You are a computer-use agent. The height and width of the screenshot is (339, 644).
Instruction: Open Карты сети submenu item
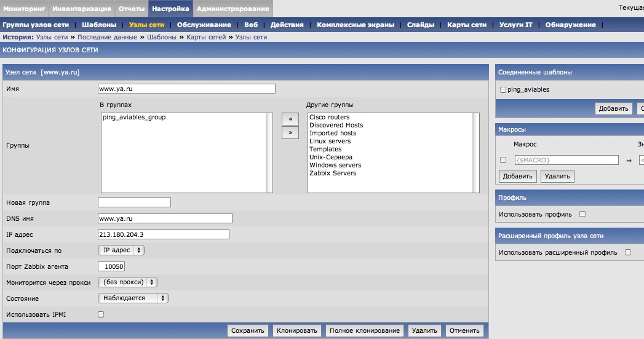tap(467, 25)
